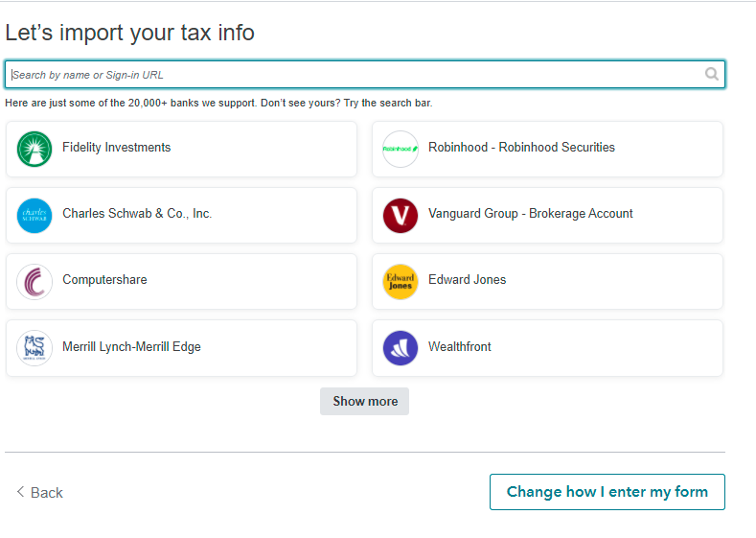Image resolution: width=756 pixels, height=538 pixels.
Task: Choose the Computershare option
Action: point(181,282)
